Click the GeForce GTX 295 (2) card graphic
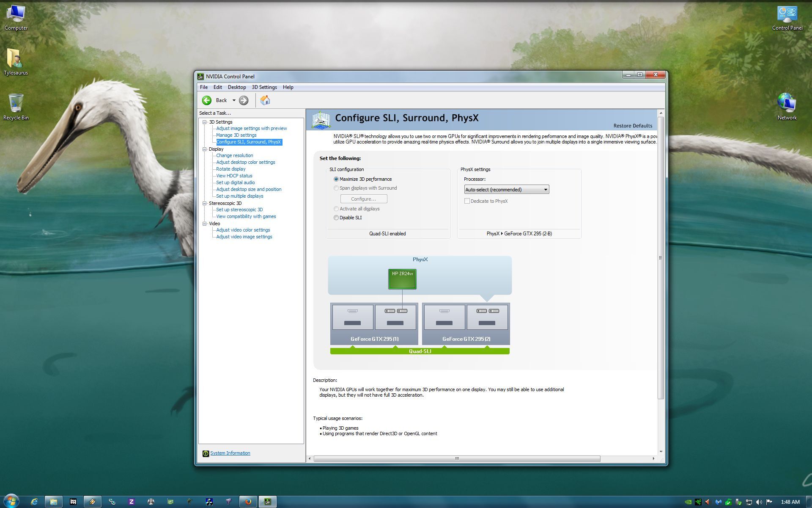 (x=466, y=324)
